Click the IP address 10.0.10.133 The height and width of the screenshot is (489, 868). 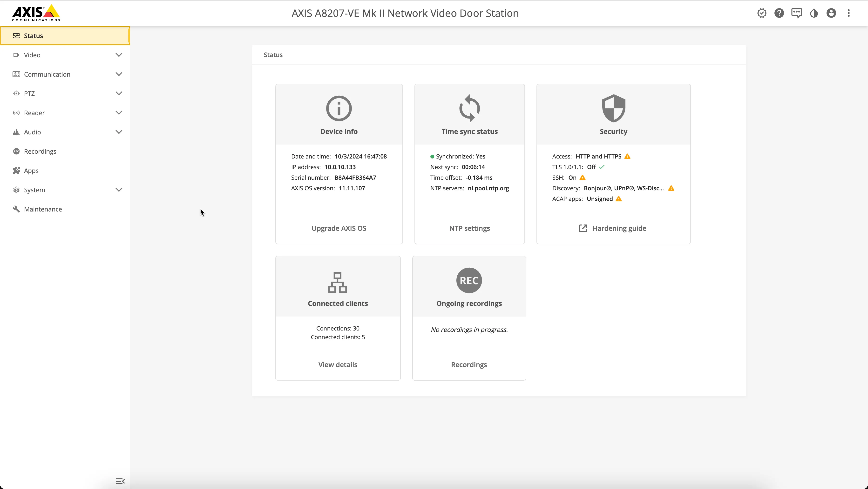click(340, 167)
